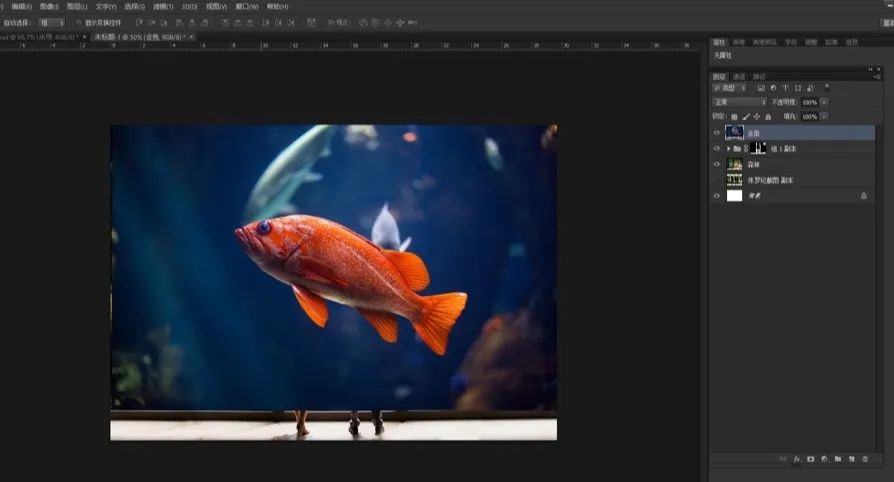The image size is (894, 482).
Task: Toggle lock all
Action: click(768, 117)
